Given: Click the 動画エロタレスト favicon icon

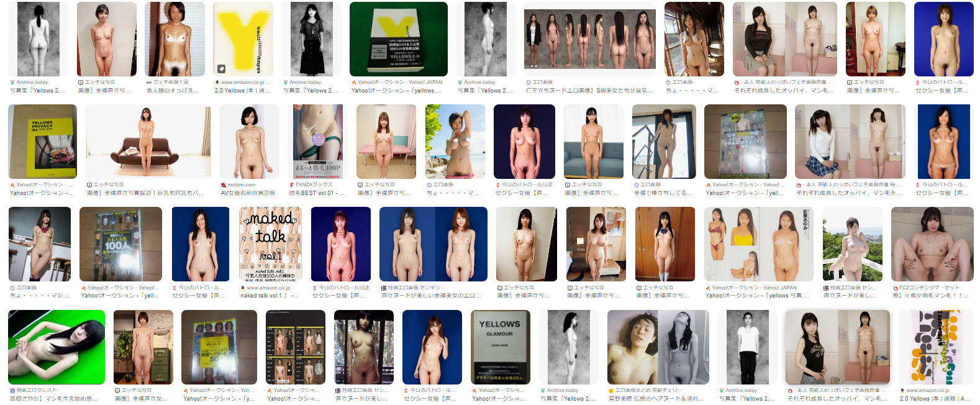Looking at the screenshot, I should click(x=12, y=391).
